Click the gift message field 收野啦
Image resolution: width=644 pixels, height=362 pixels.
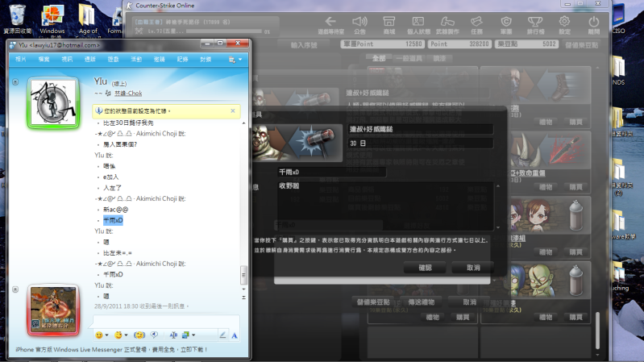pos(384,206)
